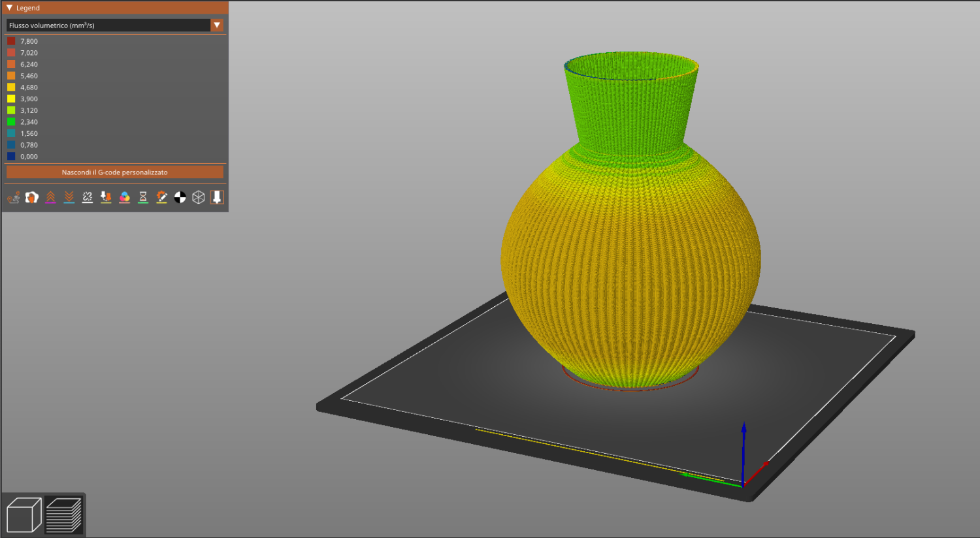The width and height of the screenshot is (980, 538).
Task: Click the yellow 3,900 color swatch
Action: pos(11,99)
